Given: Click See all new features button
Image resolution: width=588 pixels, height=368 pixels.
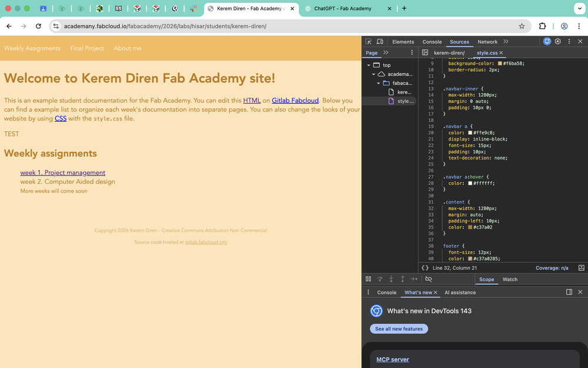Looking at the screenshot, I should 399,329.
